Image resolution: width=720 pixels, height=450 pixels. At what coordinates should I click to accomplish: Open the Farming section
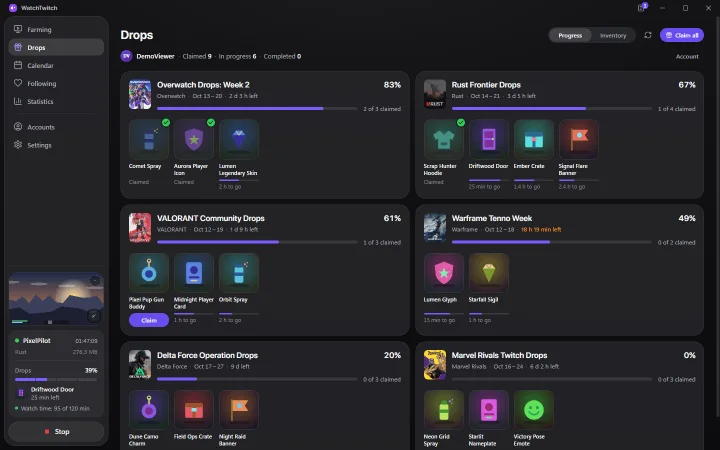[x=56, y=29]
